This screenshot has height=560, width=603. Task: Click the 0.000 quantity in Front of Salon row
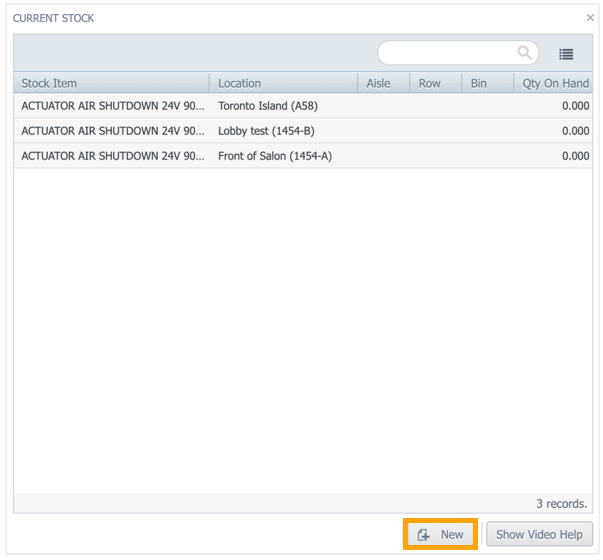575,156
